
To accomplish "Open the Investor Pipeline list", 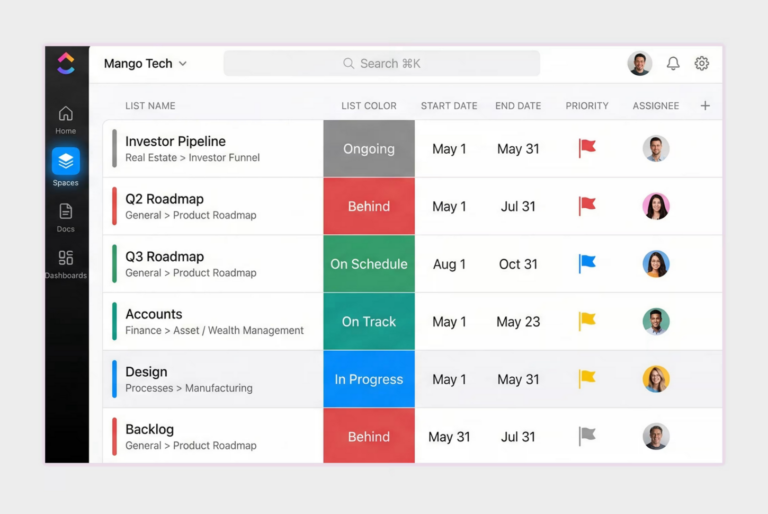I will (x=175, y=141).
